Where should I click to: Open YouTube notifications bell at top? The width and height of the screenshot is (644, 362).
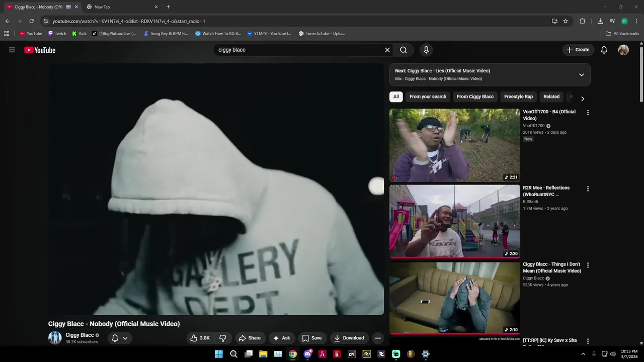[604, 50]
